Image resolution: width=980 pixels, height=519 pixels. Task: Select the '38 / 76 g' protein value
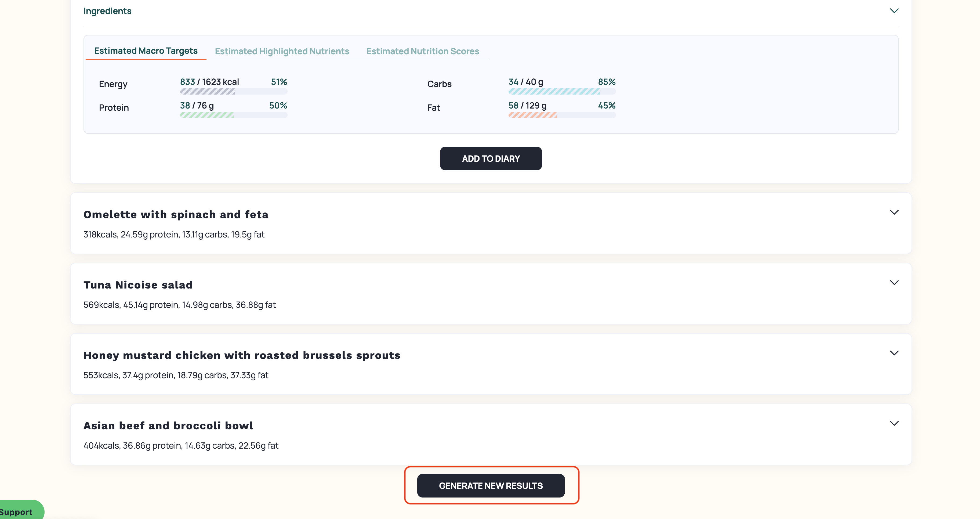point(197,105)
